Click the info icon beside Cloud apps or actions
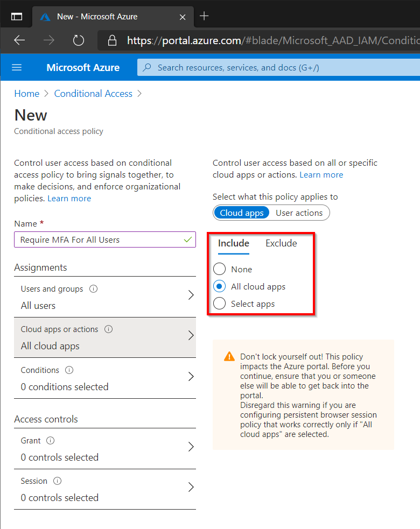 [108, 329]
